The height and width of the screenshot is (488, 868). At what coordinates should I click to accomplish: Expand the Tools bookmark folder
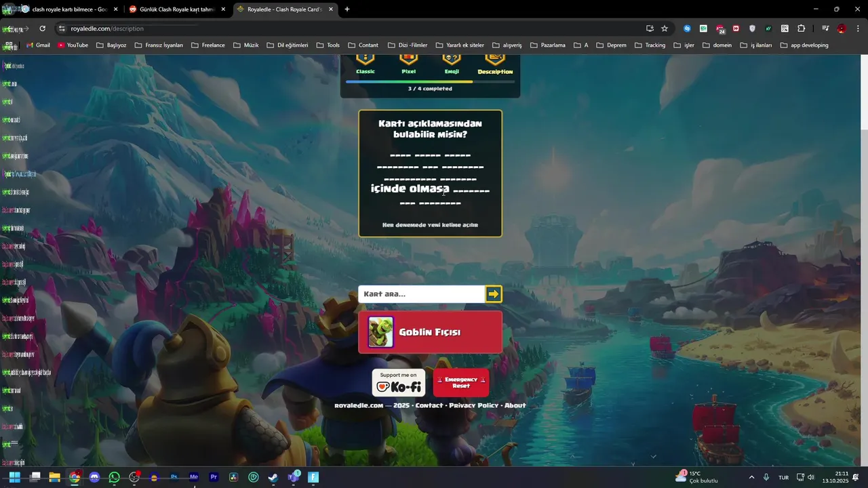click(x=328, y=45)
